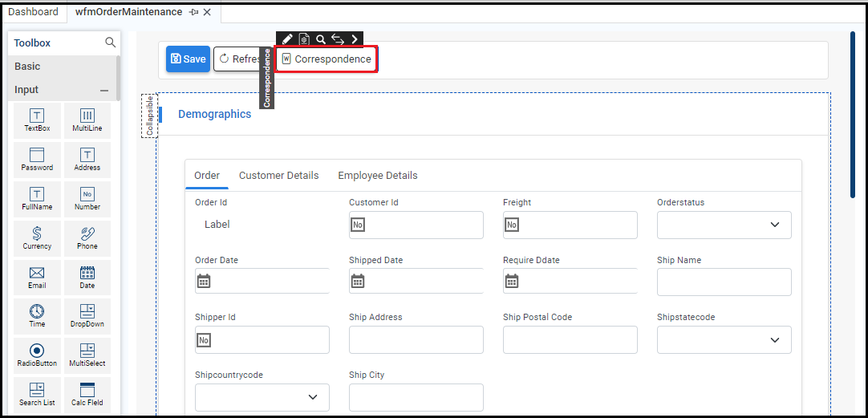Image resolution: width=868 pixels, height=418 pixels.
Task: Click the right chevron in the black toolbar
Action: [355, 39]
